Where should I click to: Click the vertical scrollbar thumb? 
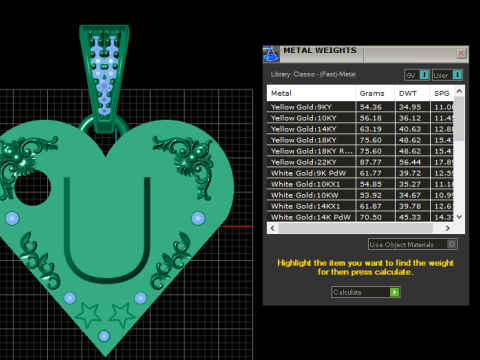[459, 118]
